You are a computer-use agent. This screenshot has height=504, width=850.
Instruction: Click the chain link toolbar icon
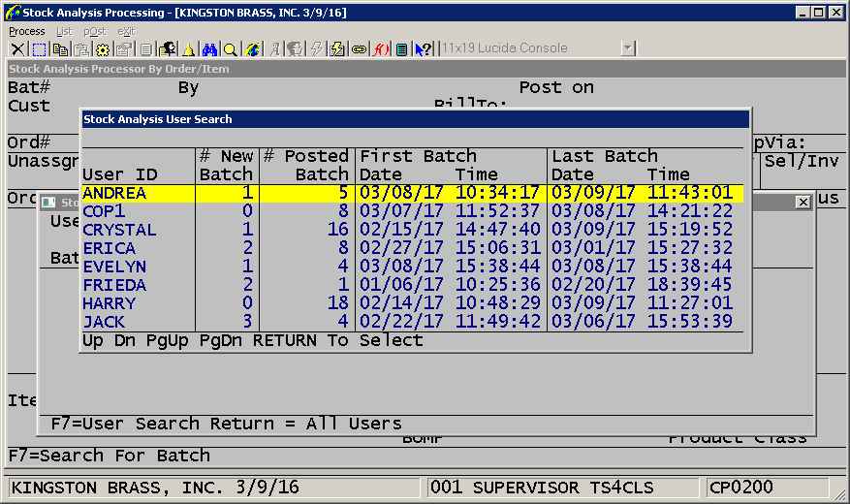(359, 49)
